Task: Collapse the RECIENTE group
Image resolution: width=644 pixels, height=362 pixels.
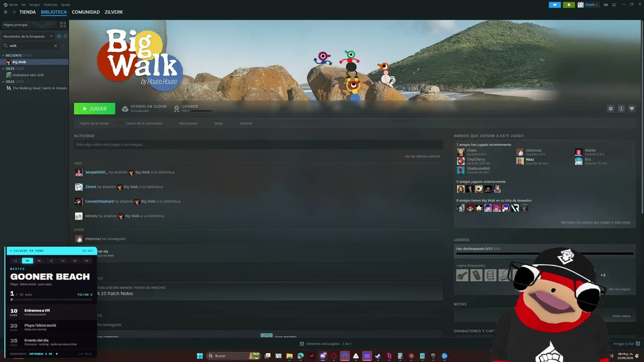Action: click(4, 55)
